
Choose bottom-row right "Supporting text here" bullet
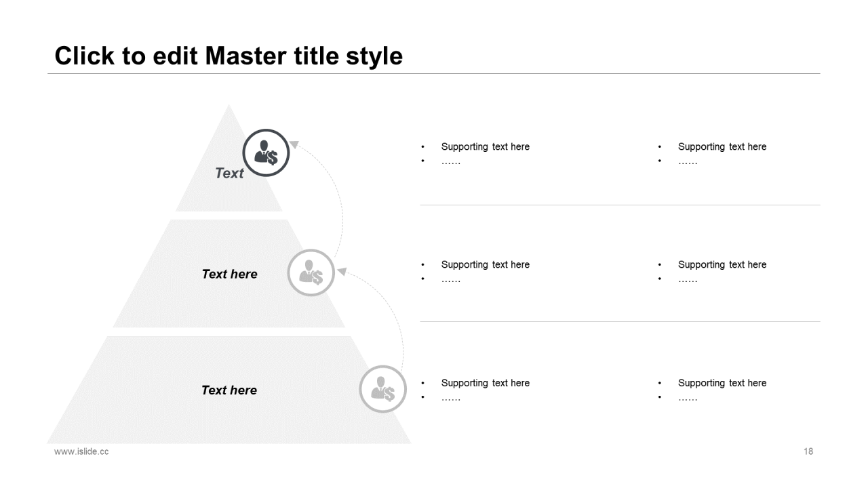pos(722,383)
